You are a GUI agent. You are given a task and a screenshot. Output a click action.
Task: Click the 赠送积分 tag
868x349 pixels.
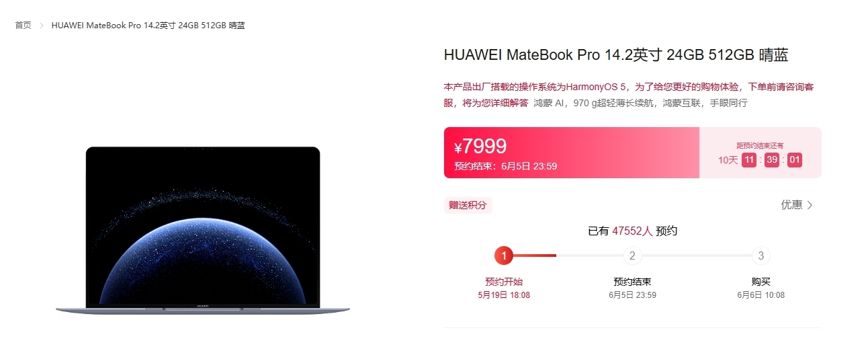pyautogui.click(x=468, y=205)
